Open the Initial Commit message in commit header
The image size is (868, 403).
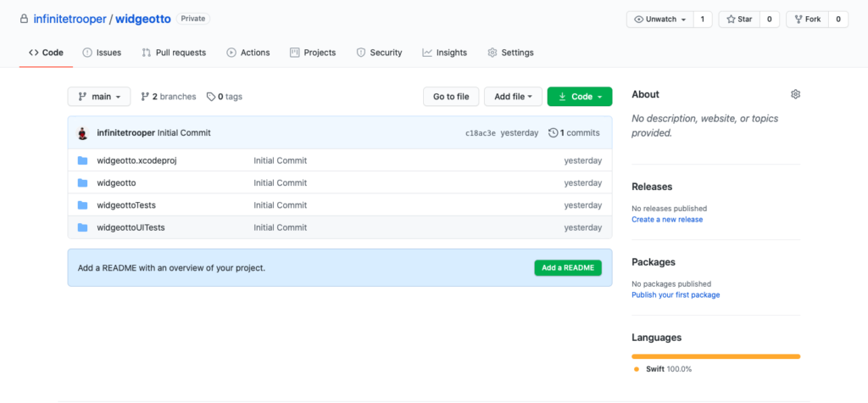coord(184,133)
